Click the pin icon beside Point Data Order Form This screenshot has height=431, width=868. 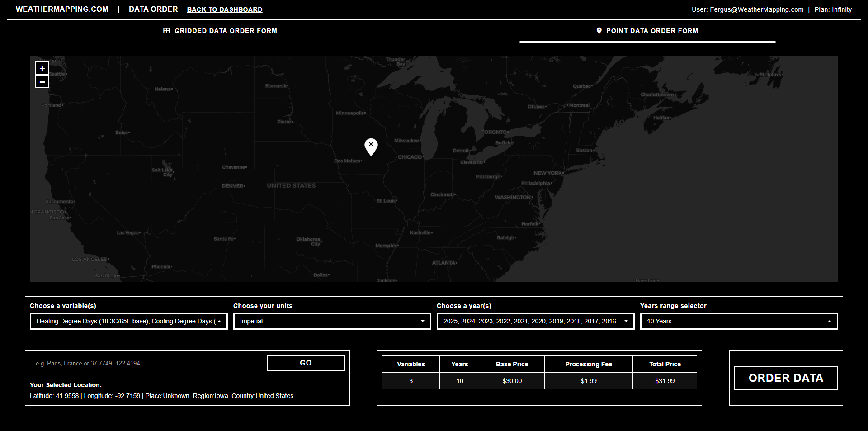point(599,31)
